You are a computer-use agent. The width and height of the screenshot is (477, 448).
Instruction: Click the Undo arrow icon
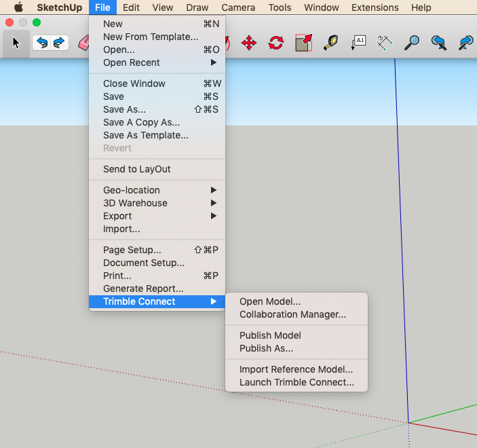click(42, 43)
